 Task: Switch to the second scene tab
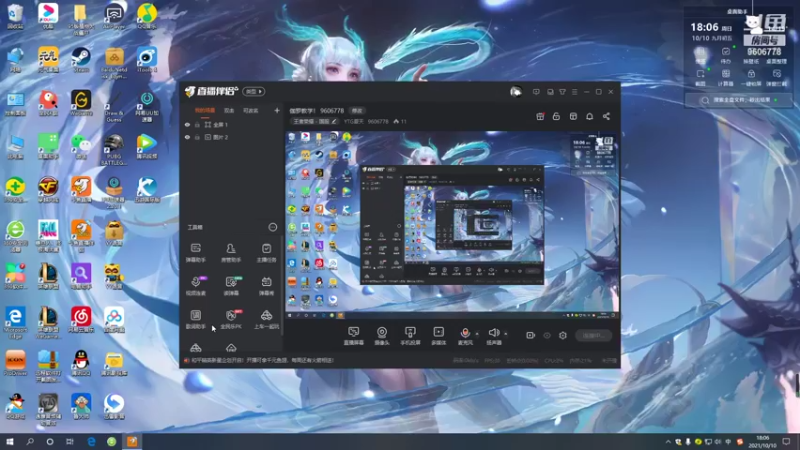tap(229, 110)
